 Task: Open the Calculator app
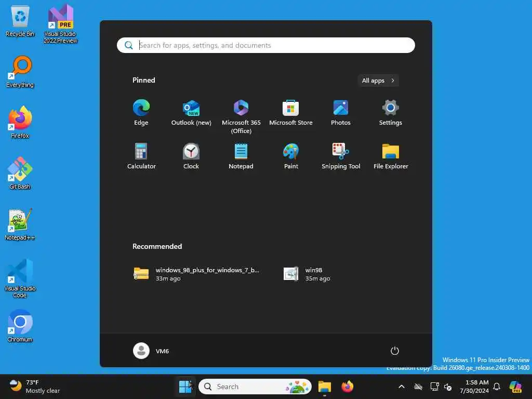141,156
